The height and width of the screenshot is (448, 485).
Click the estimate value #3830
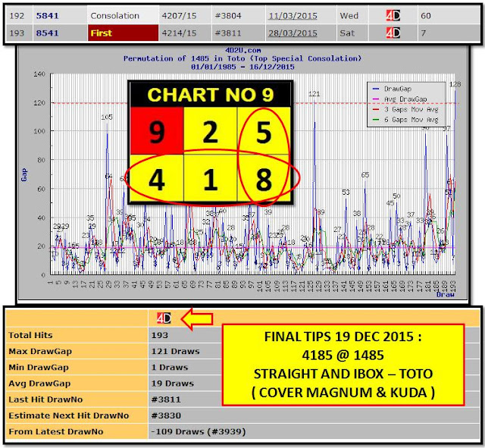coord(166,415)
